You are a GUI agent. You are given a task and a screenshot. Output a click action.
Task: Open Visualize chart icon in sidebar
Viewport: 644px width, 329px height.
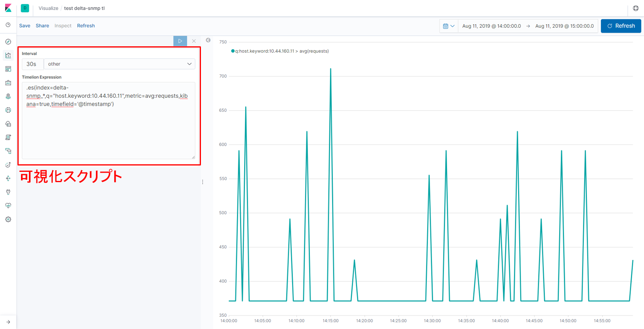coord(8,55)
